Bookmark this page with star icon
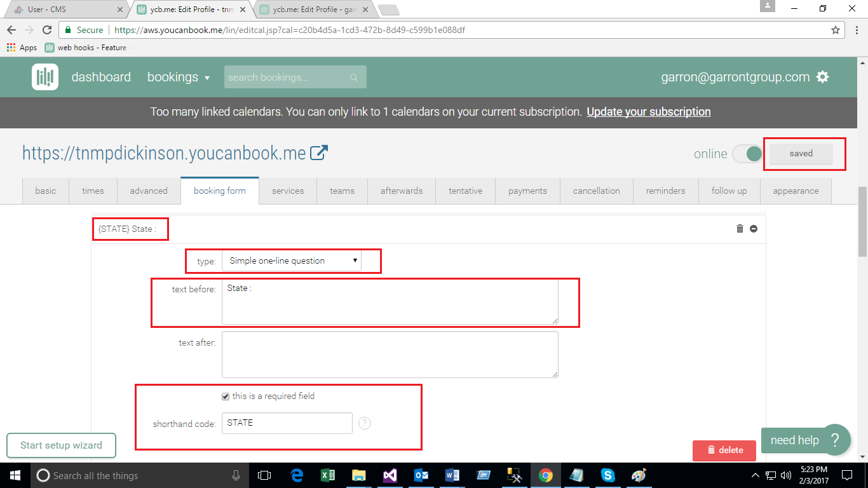868x488 pixels. pyautogui.click(x=836, y=30)
